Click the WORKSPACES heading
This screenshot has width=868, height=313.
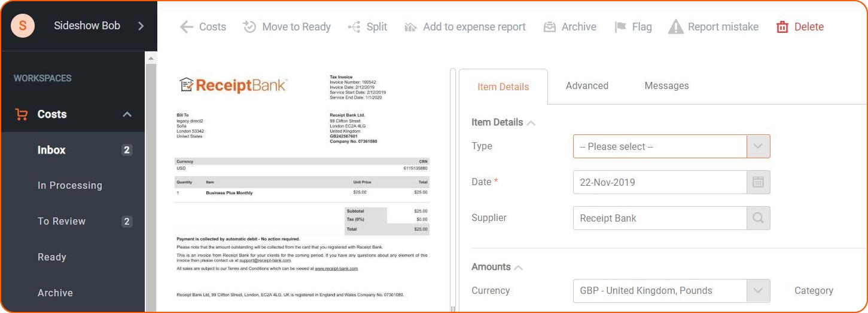click(42, 78)
